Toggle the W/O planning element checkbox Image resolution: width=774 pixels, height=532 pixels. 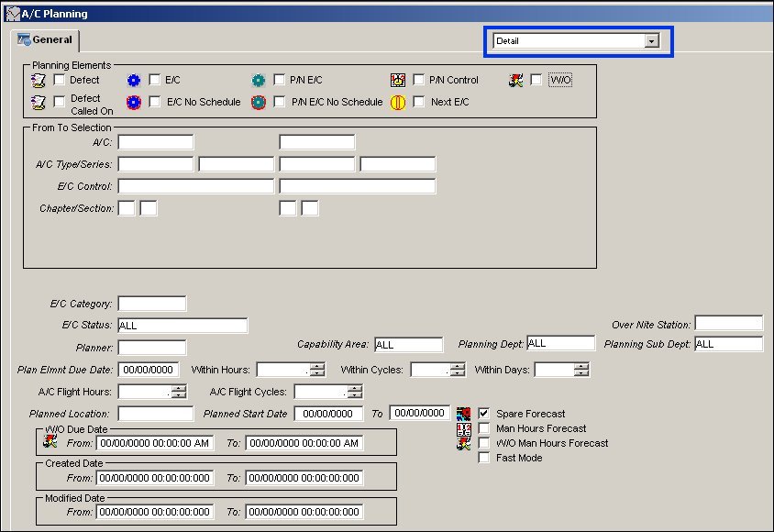pyautogui.click(x=536, y=80)
